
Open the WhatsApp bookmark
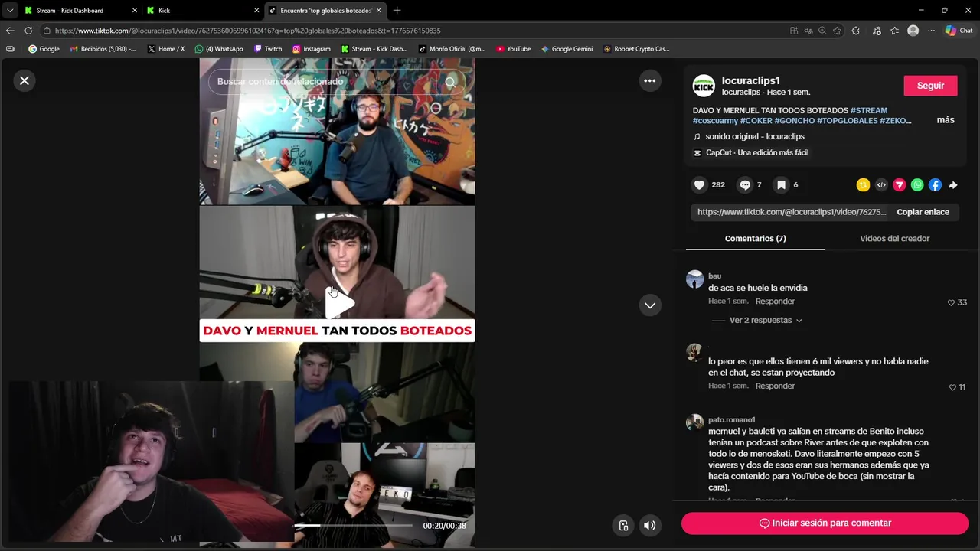219,49
